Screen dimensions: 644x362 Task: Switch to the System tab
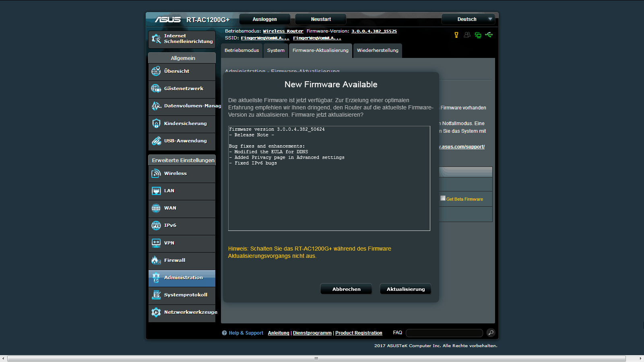276,51
